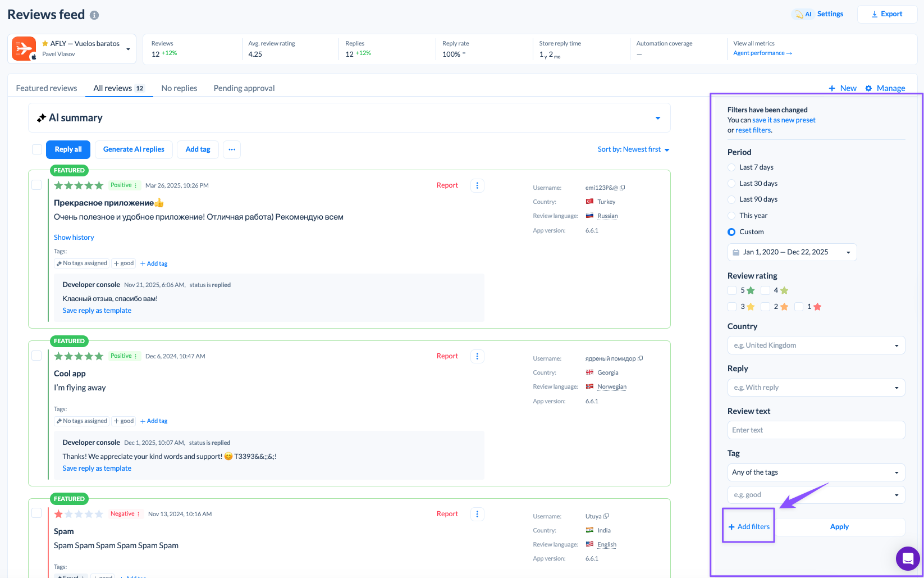Click the three-dot menu on Turkey review
924x578 pixels.
click(x=477, y=185)
